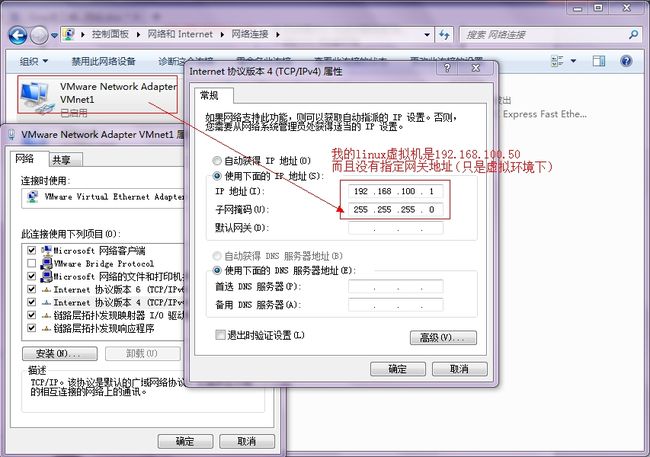Select Microsoft 网络客户端 item icon
The image size is (650, 457).
46,250
